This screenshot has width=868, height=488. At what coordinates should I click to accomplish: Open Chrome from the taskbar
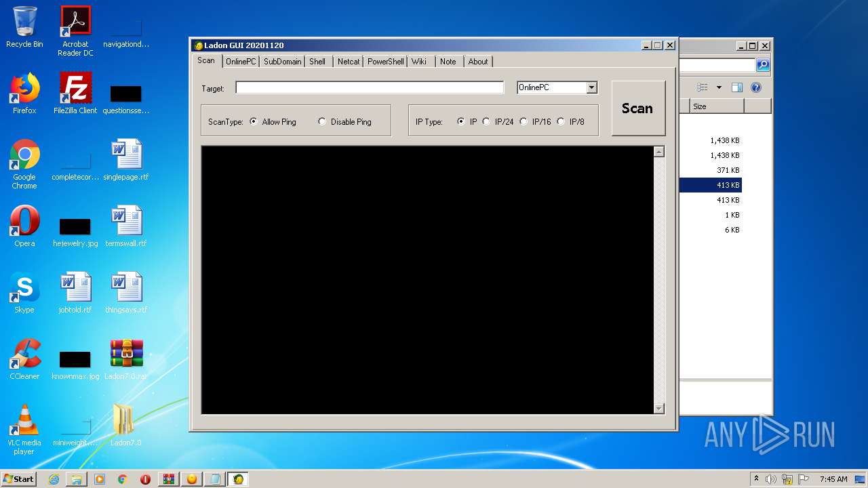(123, 479)
